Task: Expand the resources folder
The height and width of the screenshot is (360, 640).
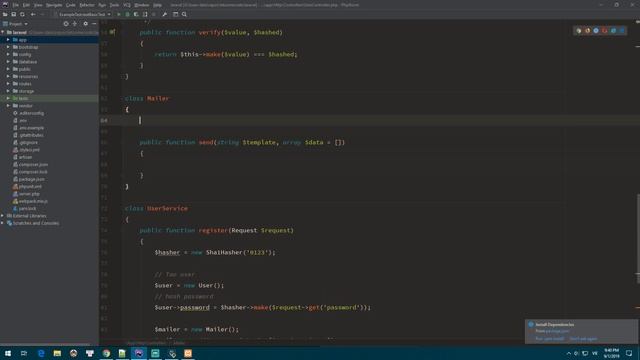Action: 8,76
